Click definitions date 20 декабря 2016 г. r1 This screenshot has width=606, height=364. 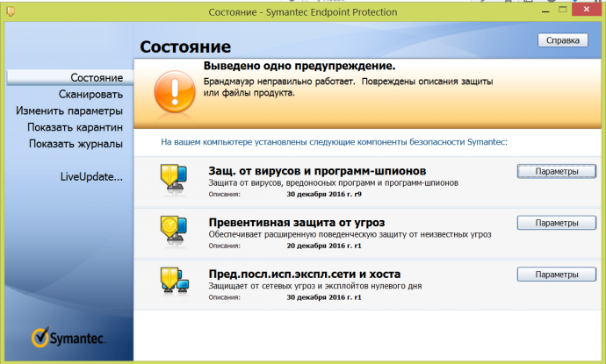pos(324,246)
